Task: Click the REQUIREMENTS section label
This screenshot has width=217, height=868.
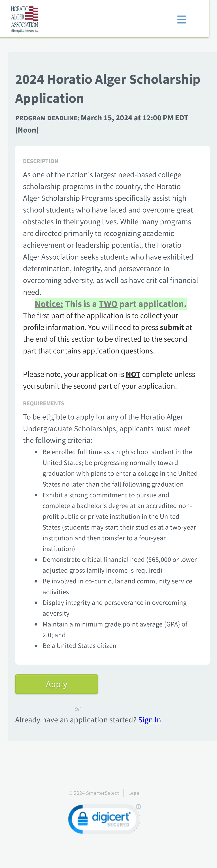Action: (43, 403)
